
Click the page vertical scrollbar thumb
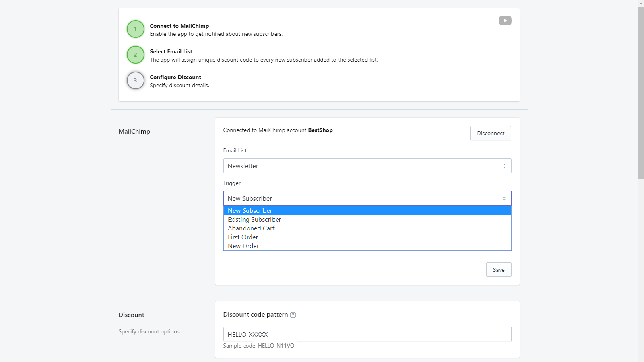click(641, 93)
